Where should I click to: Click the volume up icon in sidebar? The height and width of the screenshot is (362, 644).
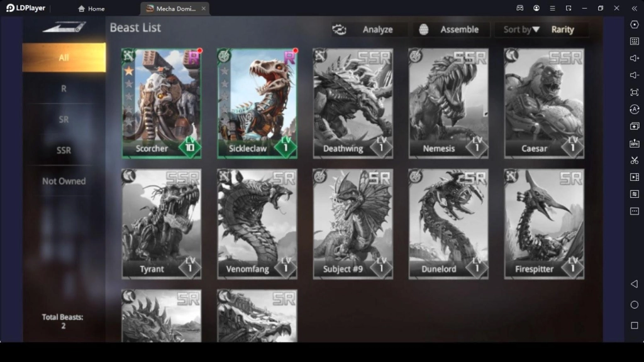635,58
